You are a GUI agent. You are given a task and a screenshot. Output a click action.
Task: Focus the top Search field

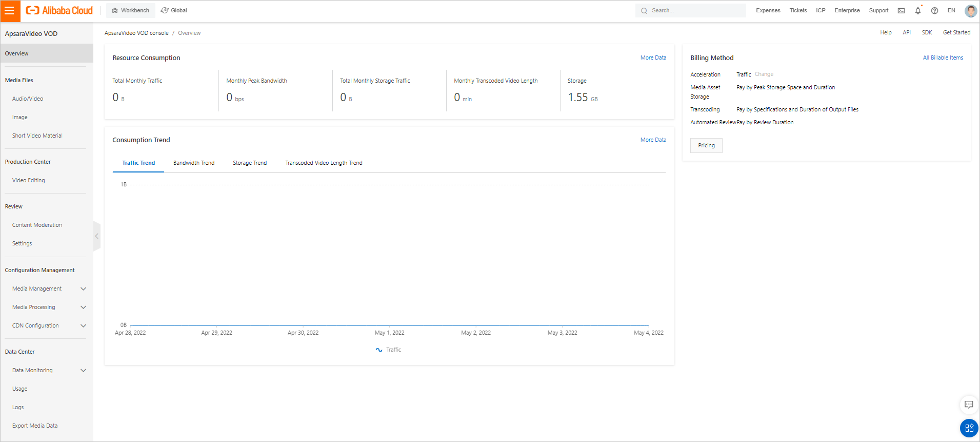(690, 10)
